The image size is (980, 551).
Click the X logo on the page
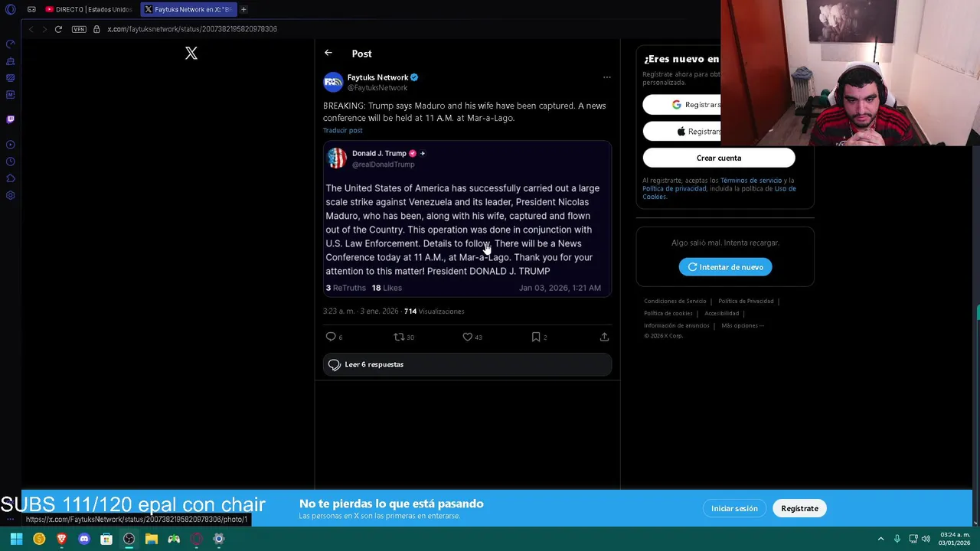click(x=191, y=54)
